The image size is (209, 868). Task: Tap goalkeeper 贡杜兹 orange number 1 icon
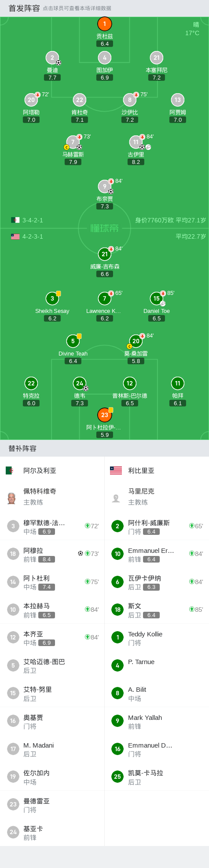(x=105, y=24)
